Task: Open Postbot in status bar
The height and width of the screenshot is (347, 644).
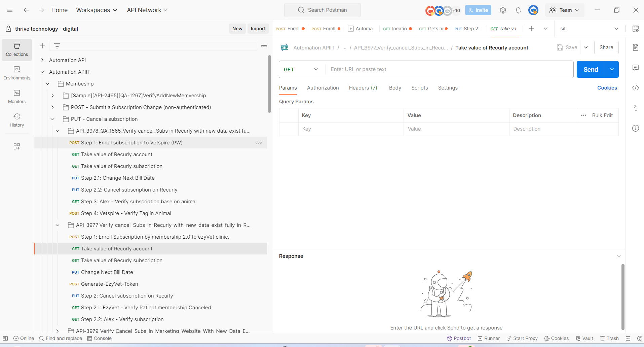Action: coord(459,338)
